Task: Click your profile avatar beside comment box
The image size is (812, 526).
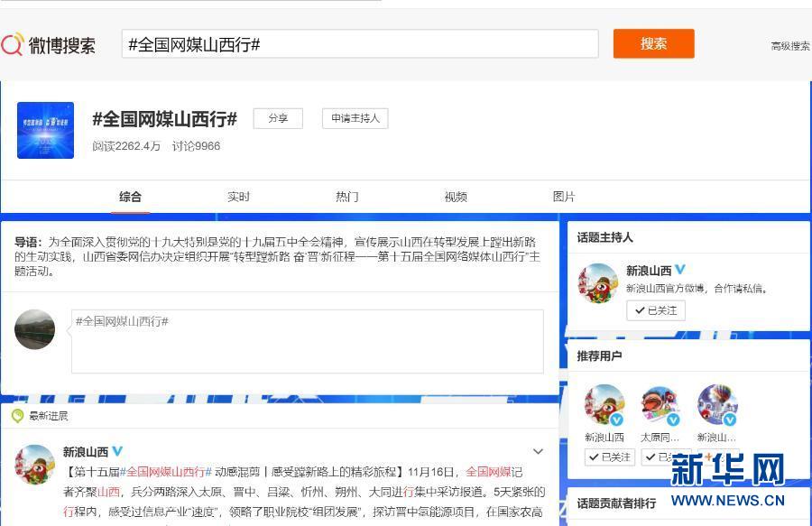Action: point(35,330)
